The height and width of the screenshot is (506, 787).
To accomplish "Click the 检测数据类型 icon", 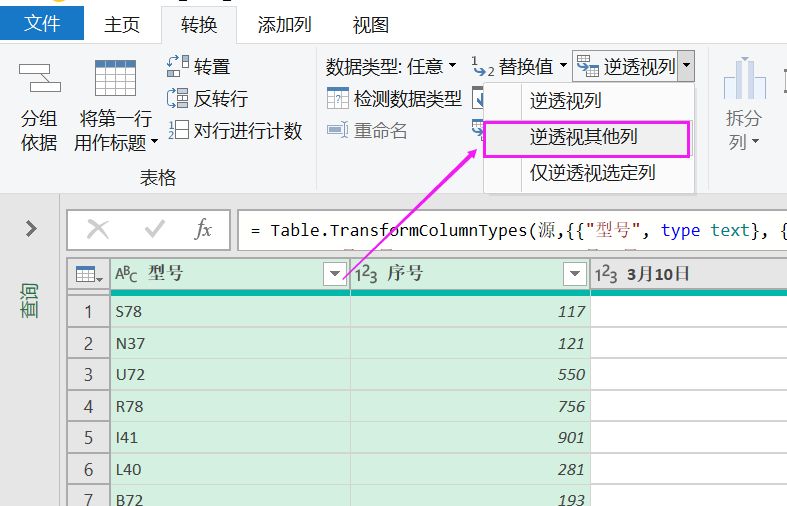I will 337,98.
